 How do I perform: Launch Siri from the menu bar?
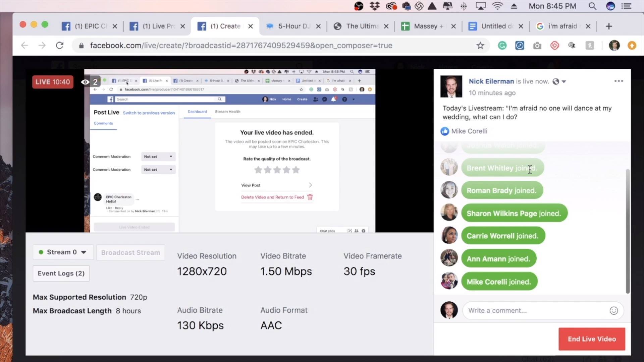tap(610, 6)
